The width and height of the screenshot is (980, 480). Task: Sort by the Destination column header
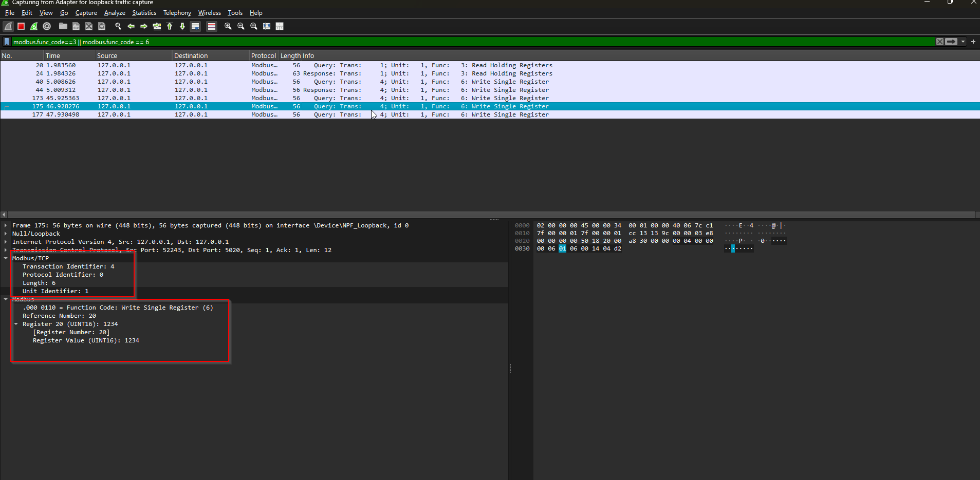(211, 55)
